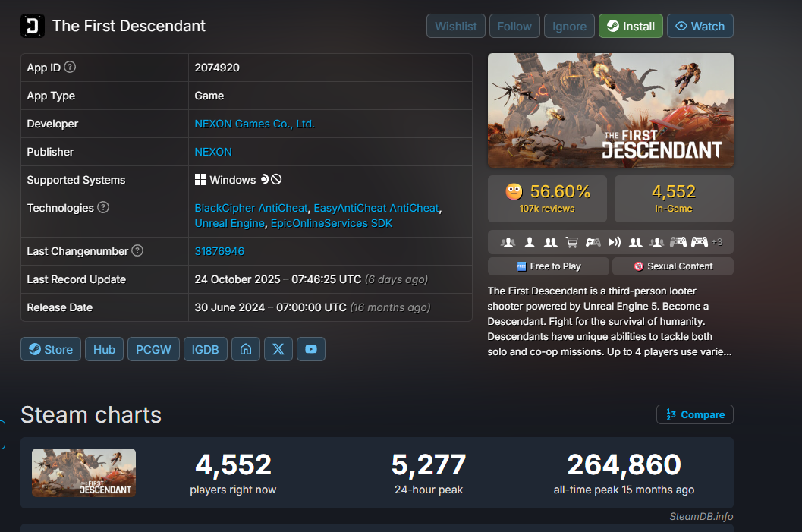Image resolution: width=802 pixels, height=532 pixels.
Task: Click the Steam charts heading
Action: (x=91, y=414)
